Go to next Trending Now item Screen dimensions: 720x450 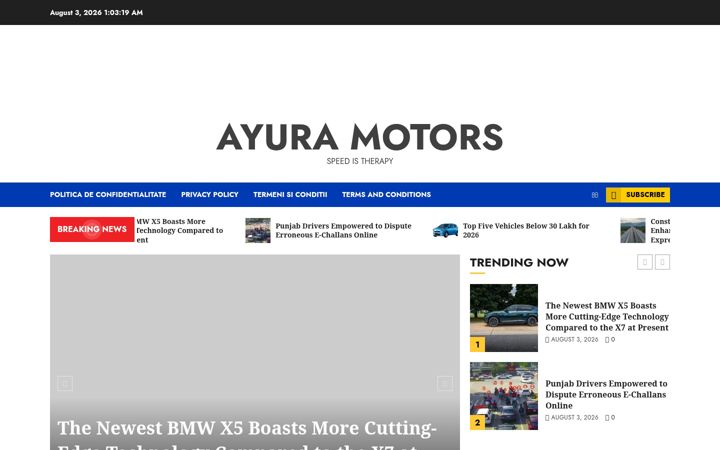pyautogui.click(x=662, y=262)
